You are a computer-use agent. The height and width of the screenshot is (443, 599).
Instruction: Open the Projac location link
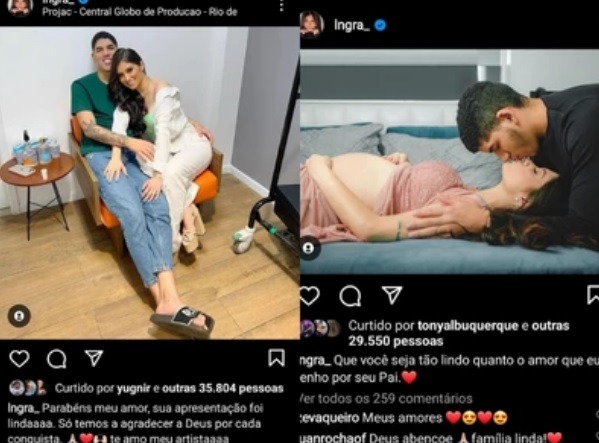pyautogui.click(x=140, y=12)
